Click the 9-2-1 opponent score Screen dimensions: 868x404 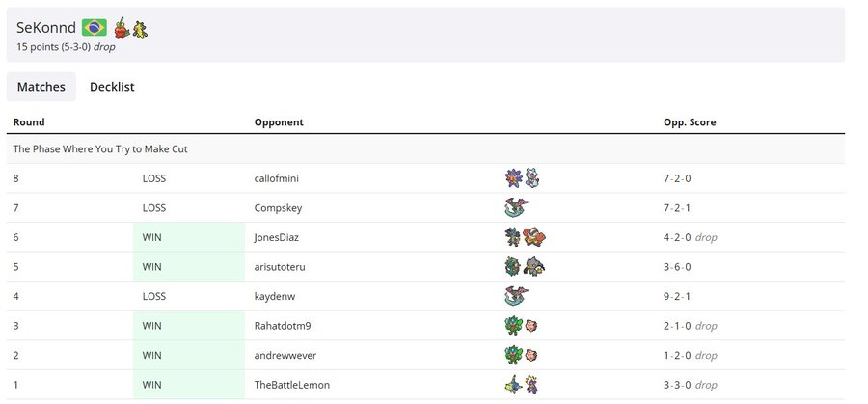coord(677,296)
